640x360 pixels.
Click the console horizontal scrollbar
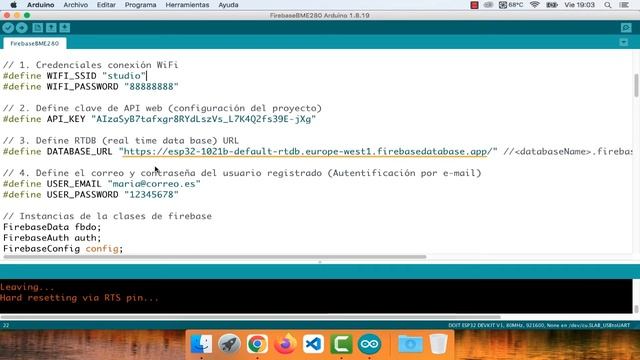pos(250,317)
